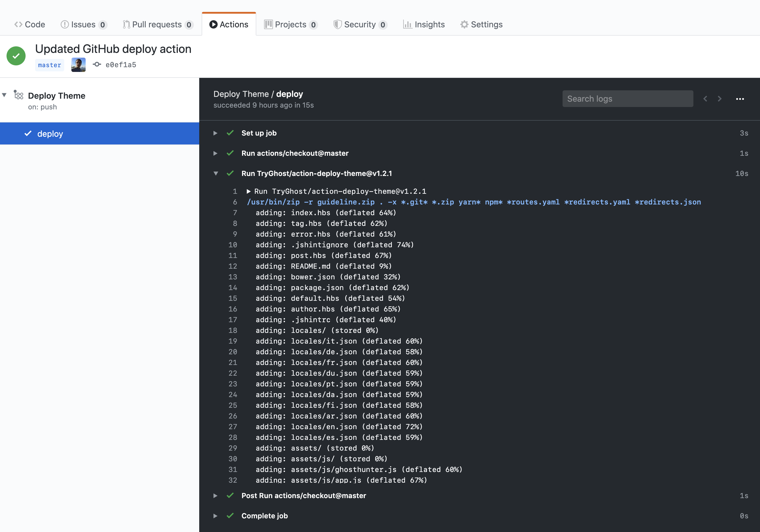Open the three-dots log options menu
The image size is (760, 532).
point(740,99)
